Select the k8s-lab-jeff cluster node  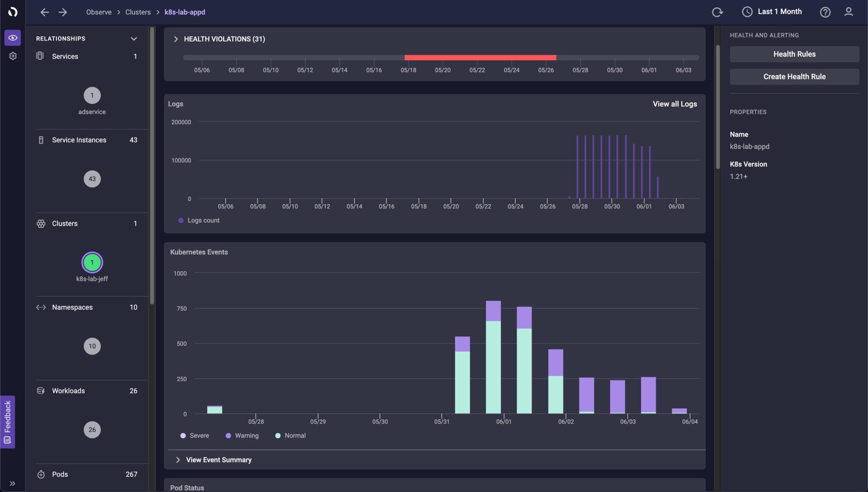click(x=92, y=261)
